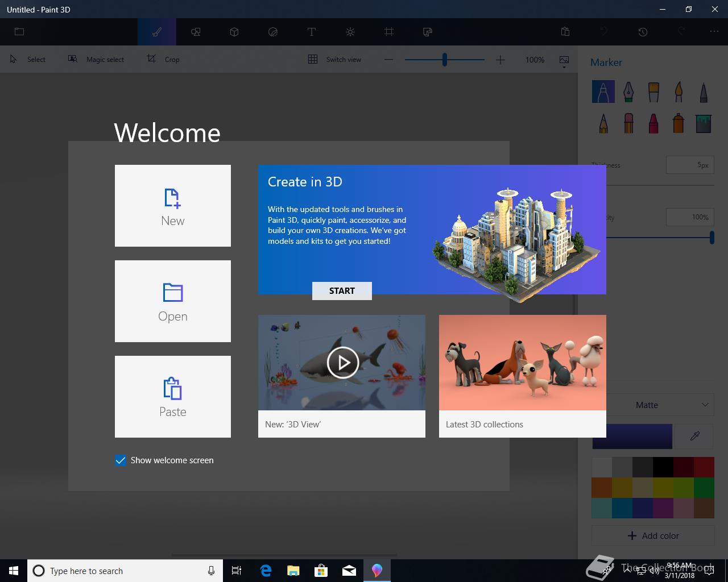This screenshot has height=582, width=728.
Task: Open the Remix 3D tab
Action: 428,32
